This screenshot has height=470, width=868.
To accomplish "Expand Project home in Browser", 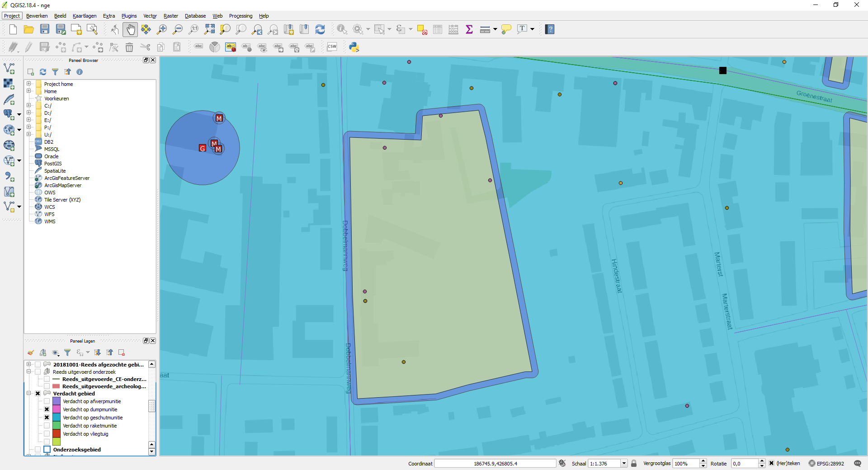I will (x=28, y=84).
